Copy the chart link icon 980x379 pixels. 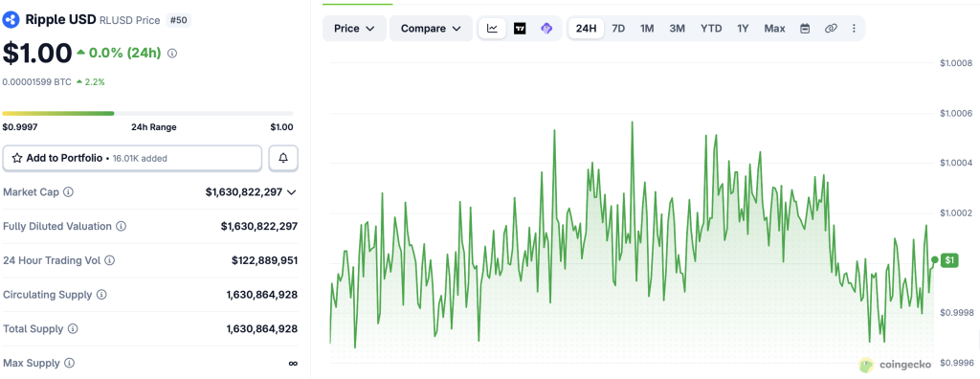pos(831,28)
